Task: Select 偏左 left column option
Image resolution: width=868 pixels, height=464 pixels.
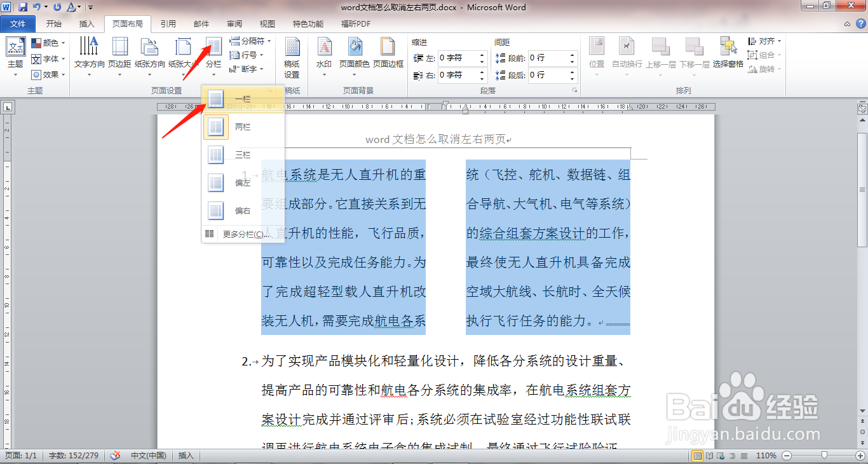Action: (243, 182)
